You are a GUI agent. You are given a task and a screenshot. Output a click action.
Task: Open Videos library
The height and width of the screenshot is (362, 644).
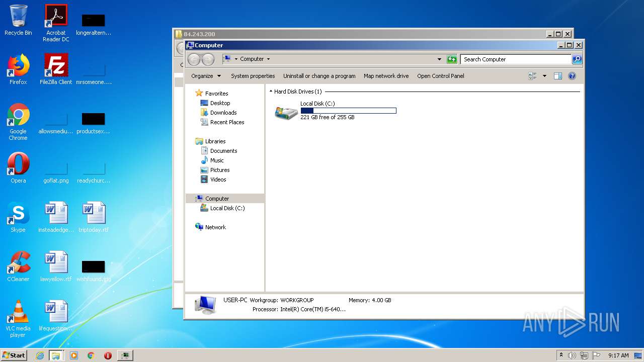tap(218, 179)
